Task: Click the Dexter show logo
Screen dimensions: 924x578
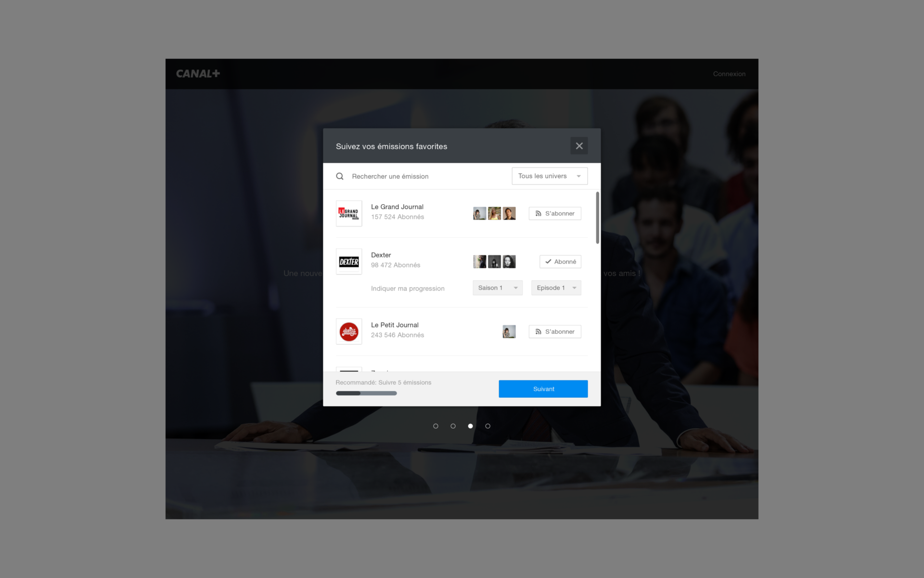Action: [x=349, y=262]
